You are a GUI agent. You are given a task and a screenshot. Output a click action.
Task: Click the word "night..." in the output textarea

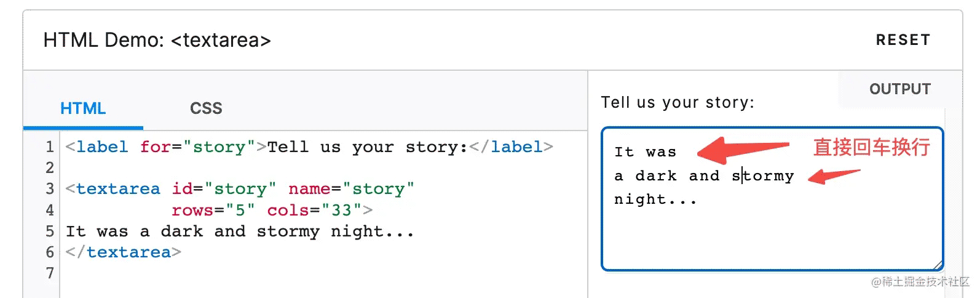tap(655, 199)
